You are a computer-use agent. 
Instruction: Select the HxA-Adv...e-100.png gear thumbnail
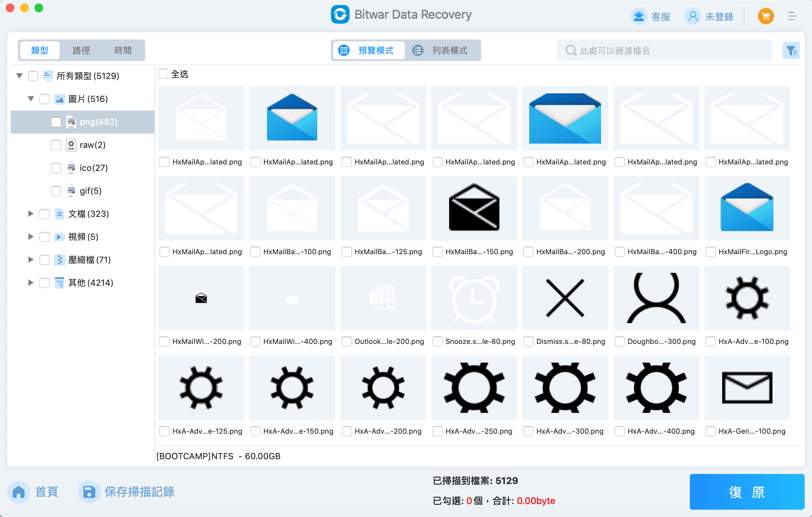747,298
